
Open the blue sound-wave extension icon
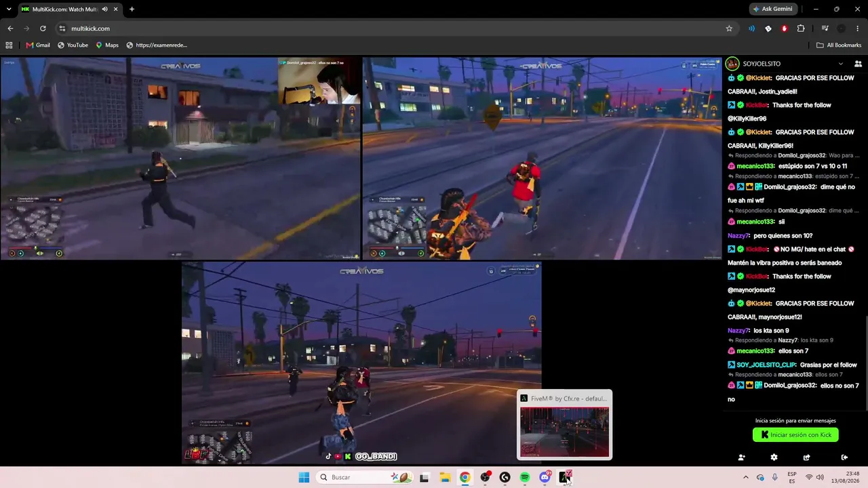tap(751, 28)
